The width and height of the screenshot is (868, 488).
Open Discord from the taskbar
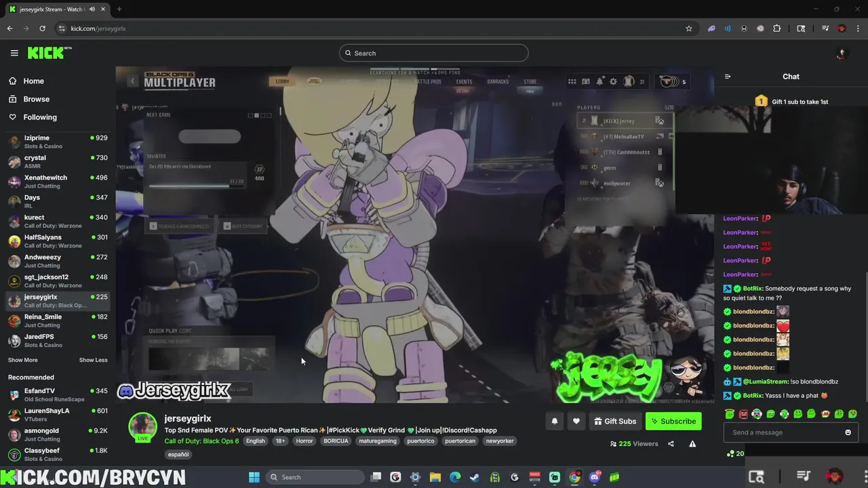click(595, 477)
